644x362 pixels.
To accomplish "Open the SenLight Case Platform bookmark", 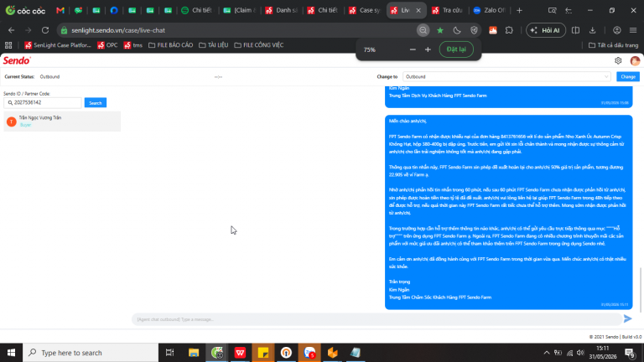I will (58, 45).
